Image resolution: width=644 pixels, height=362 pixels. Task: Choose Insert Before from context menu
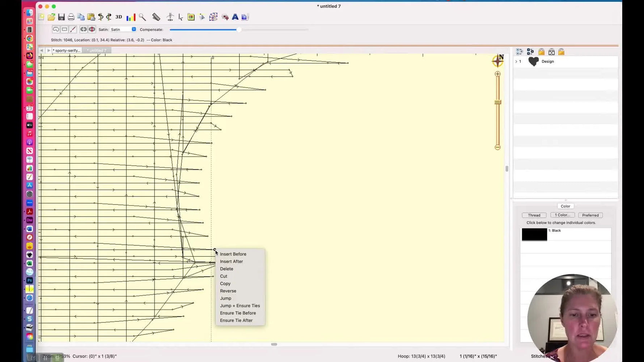coord(233,254)
